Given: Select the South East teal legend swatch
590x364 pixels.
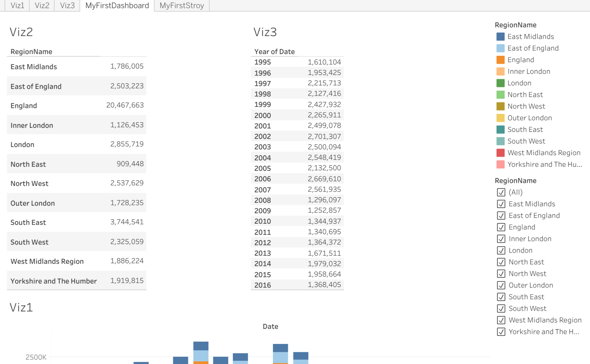Looking at the screenshot, I should click(x=500, y=129).
